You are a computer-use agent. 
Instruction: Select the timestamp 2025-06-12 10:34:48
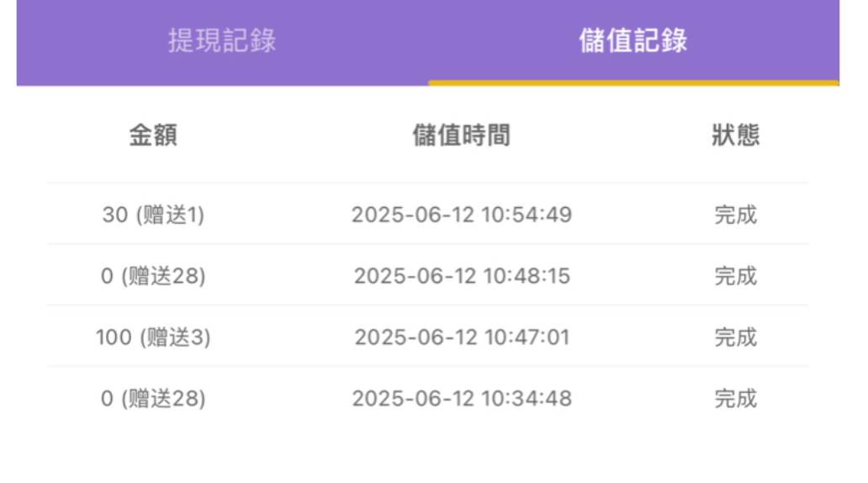461,398
